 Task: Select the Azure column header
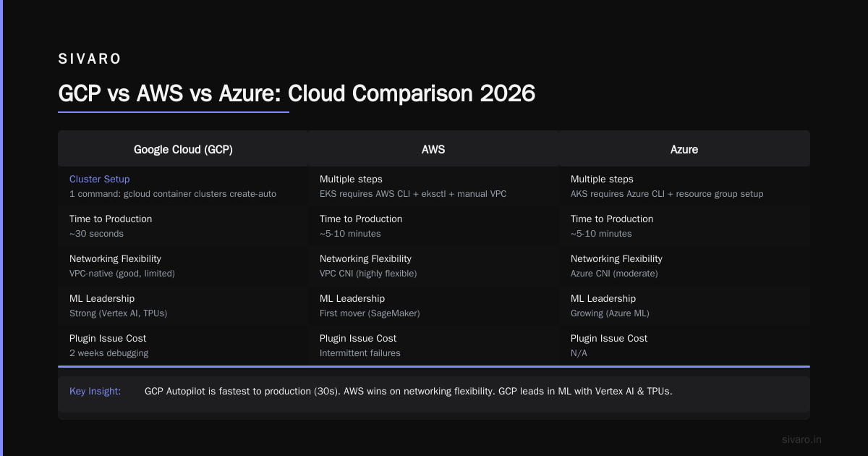684,149
